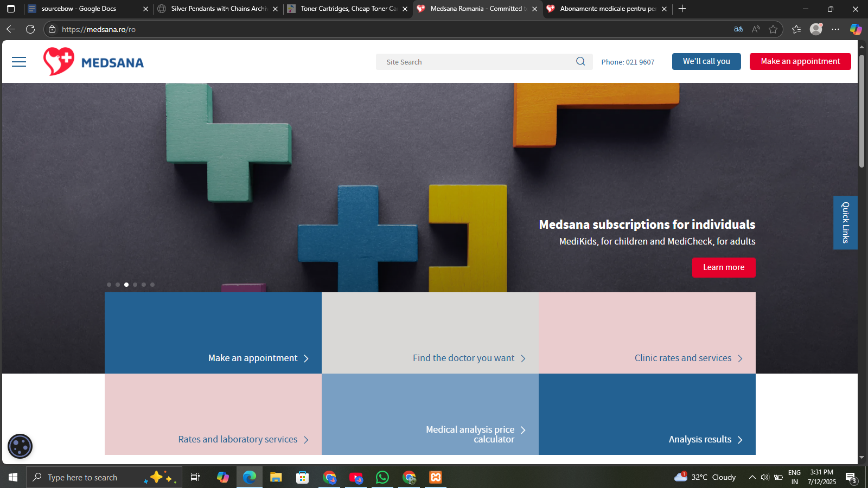Open tab actions menu icon

pyautogui.click(x=11, y=9)
